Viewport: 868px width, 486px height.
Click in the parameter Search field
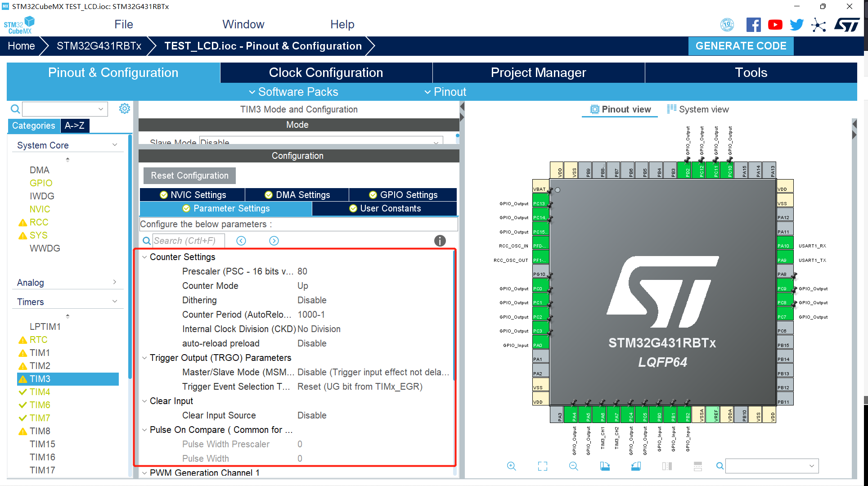coord(188,241)
